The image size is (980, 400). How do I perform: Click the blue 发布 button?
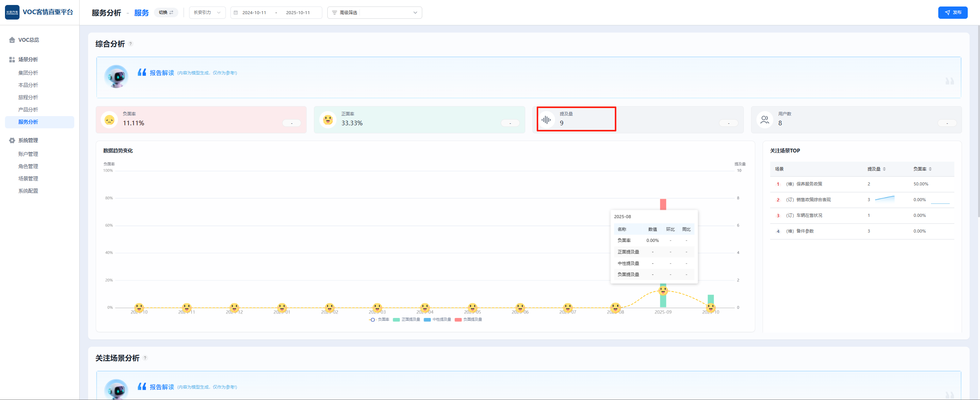point(952,13)
